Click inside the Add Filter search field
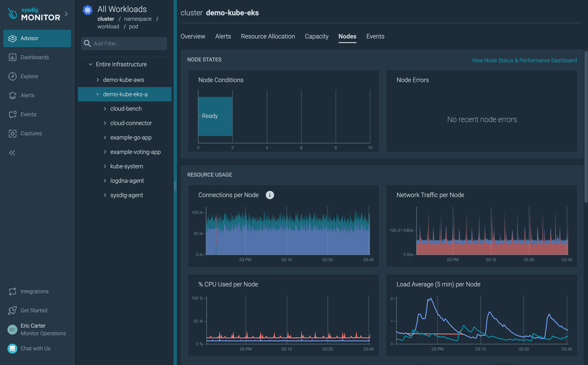Image resolution: width=588 pixels, height=365 pixels. click(124, 43)
